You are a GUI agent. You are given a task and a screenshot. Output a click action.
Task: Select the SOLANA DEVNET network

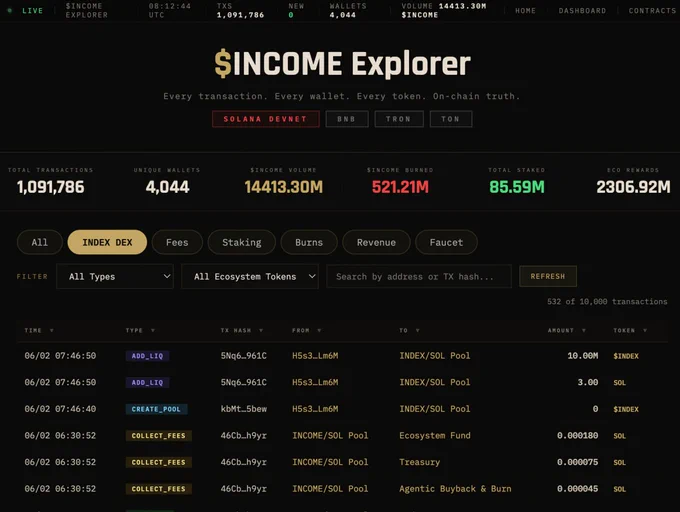[265, 119]
